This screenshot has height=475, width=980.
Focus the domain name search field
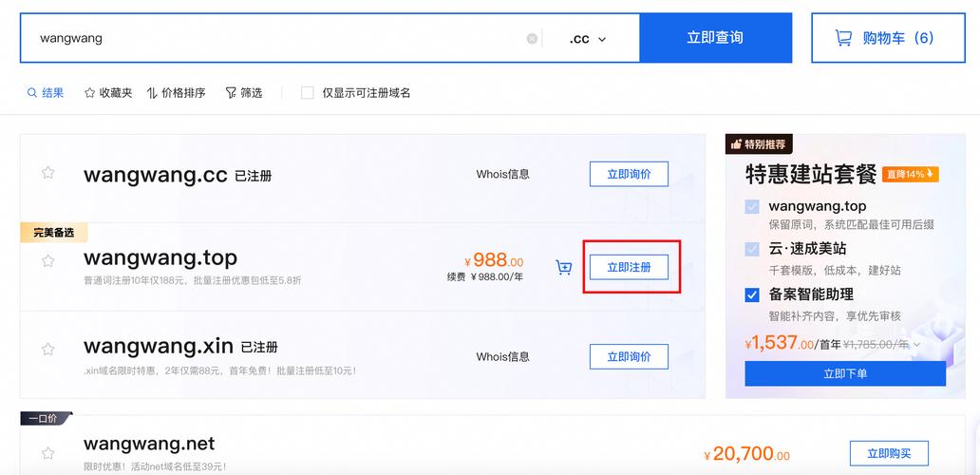275,39
